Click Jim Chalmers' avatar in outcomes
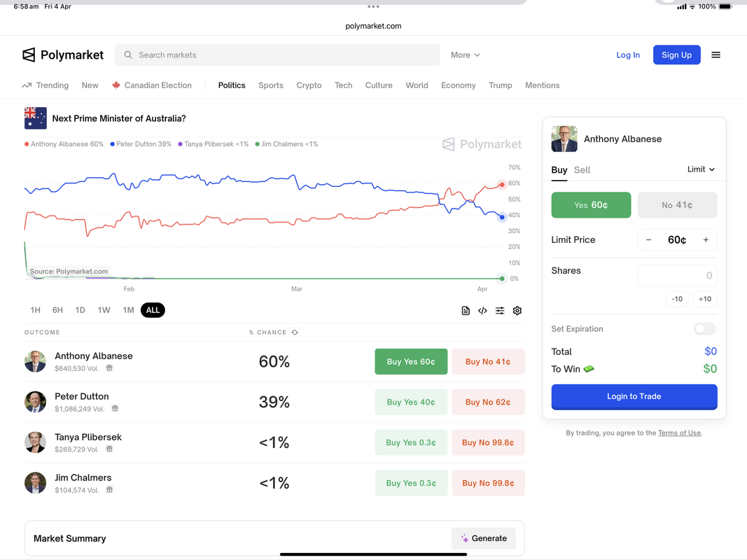This screenshot has height=560, width=747. pyautogui.click(x=35, y=483)
